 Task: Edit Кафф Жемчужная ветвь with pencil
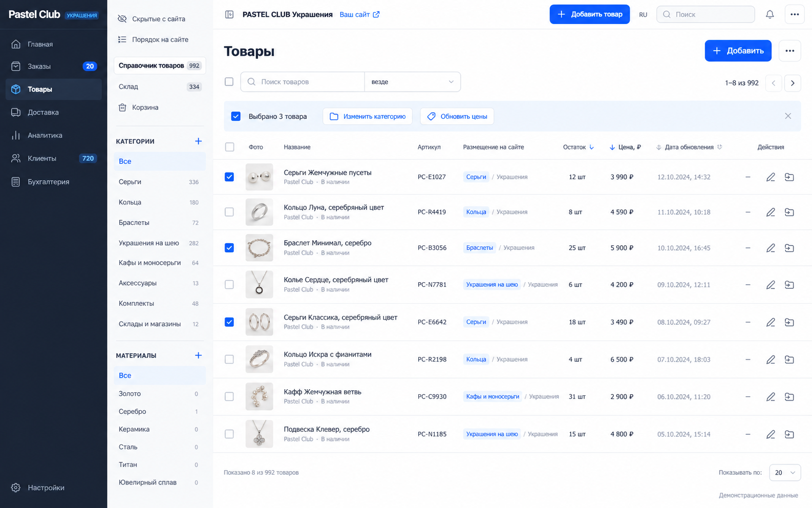(771, 397)
